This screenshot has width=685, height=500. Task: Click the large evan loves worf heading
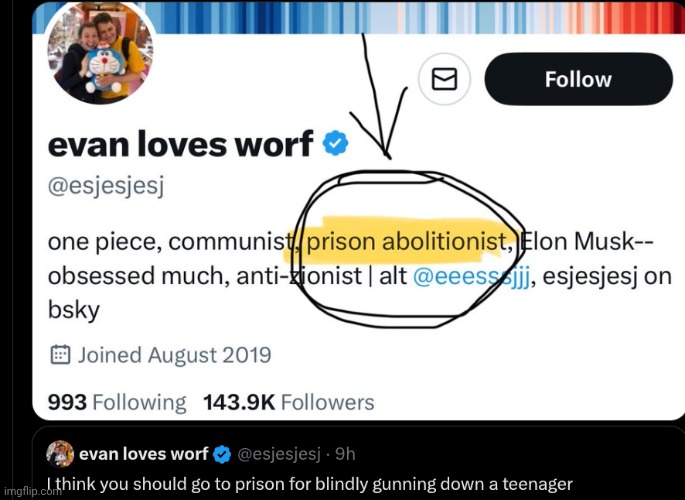point(180,144)
